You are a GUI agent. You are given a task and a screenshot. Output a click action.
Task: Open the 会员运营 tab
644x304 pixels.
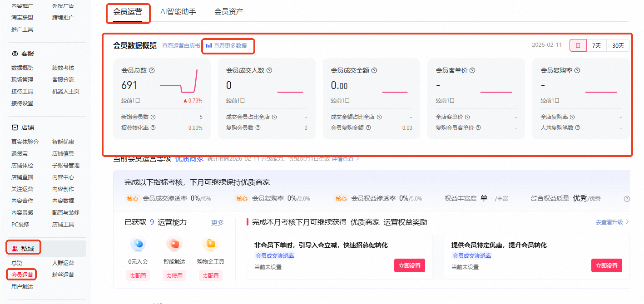(x=128, y=12)
